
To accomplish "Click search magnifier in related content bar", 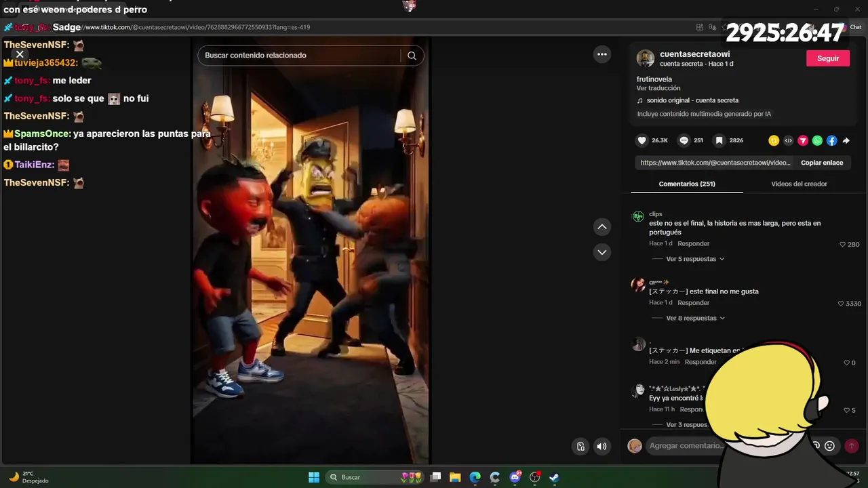I will pyautogui.click(x=412, y=56).
